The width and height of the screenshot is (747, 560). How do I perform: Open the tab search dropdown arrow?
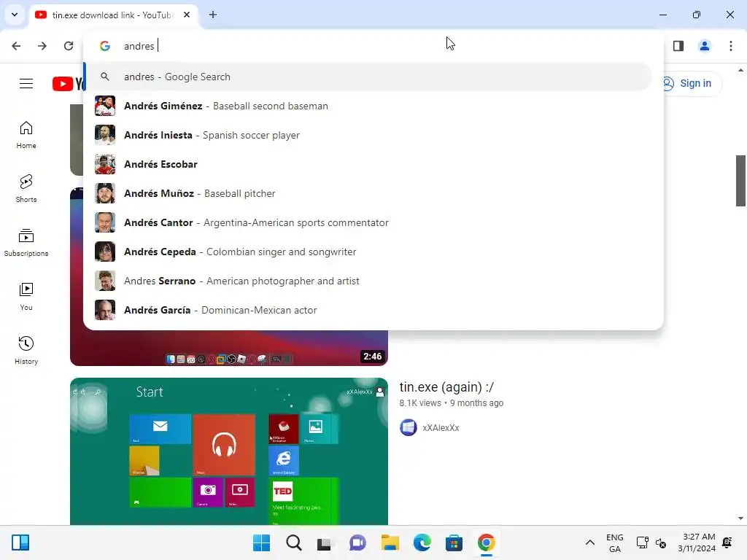click(x=15, y=15)
